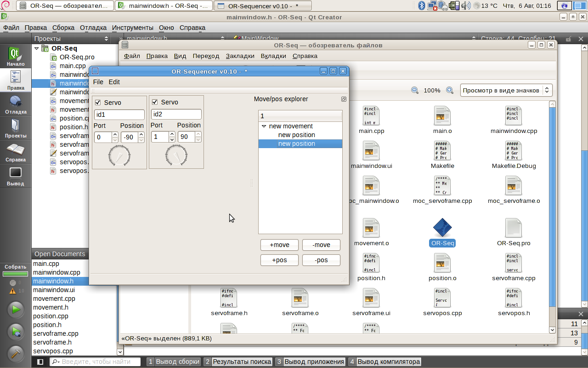This screenshot has width=588, height=368.
Task: Switch to Отладка debug mode
Action: (x=16, y=104)
